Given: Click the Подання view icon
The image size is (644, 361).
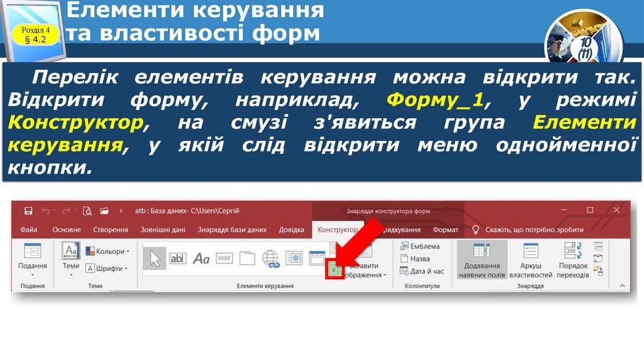Looking at the screenshot, I should click(x=33, y=251).
